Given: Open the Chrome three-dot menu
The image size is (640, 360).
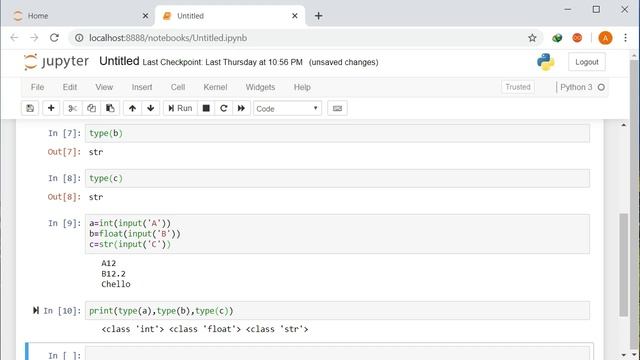Looking at the screenshot, I should (625, 38).
